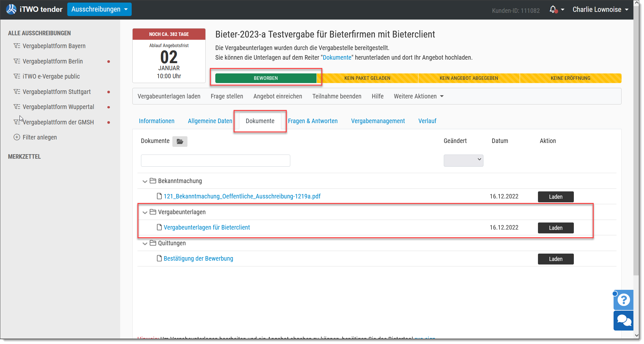Open the notification bell icon
644x344 pixels.
[x=553, y=10]
